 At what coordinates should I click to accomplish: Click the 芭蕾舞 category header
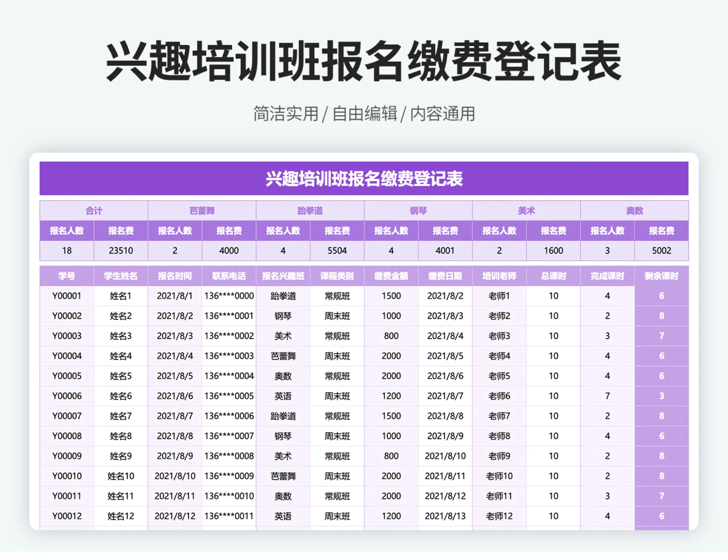(x=202, y=211)
